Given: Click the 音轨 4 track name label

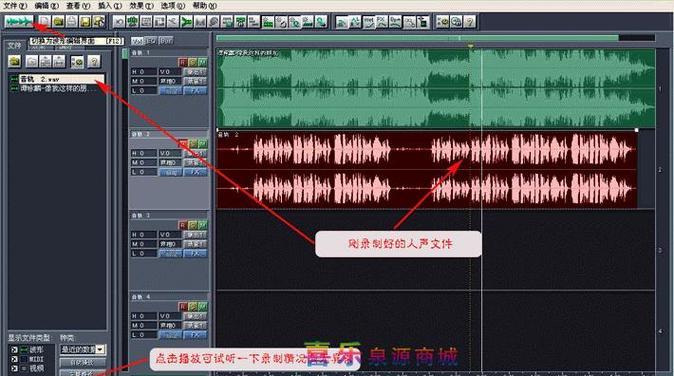Looking at the screenshot, I should (141, 297).
